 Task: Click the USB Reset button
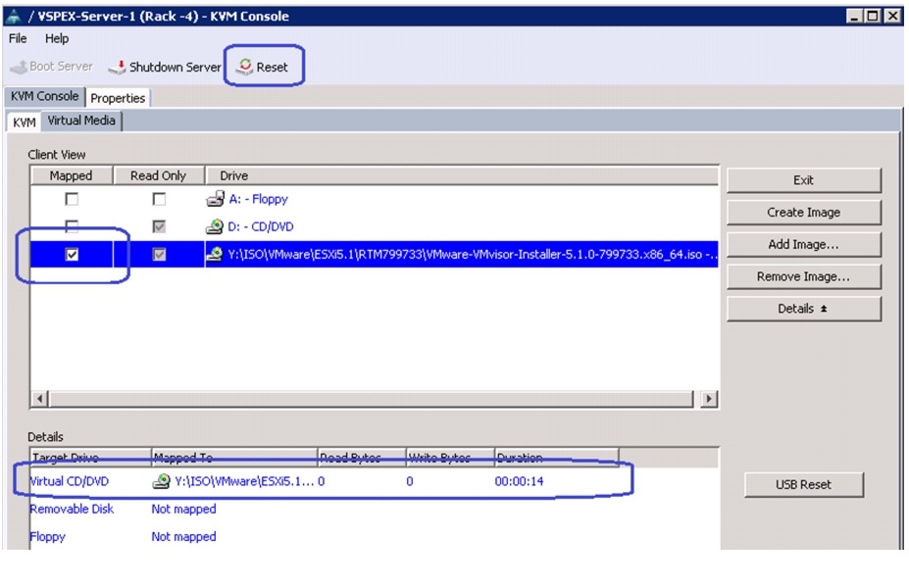click(x=803, y=485)
